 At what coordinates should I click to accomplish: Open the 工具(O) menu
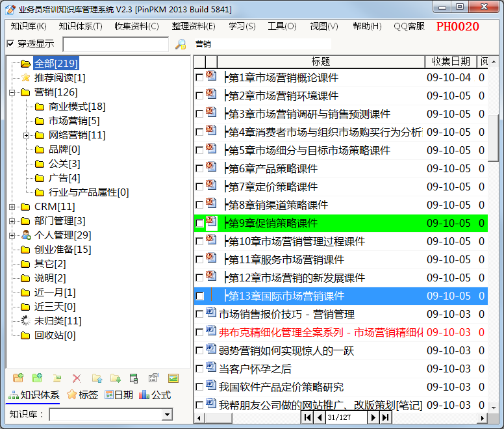coord(281,27)
